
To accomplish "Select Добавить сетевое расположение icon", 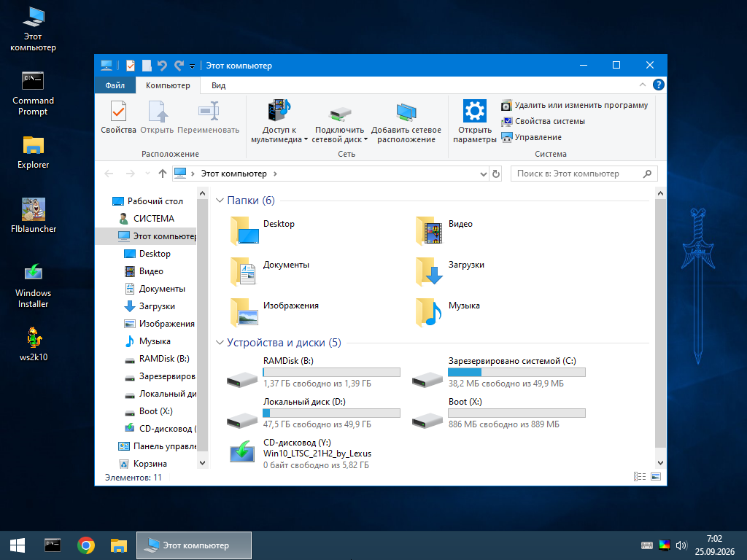I will (x=406, y=121).
